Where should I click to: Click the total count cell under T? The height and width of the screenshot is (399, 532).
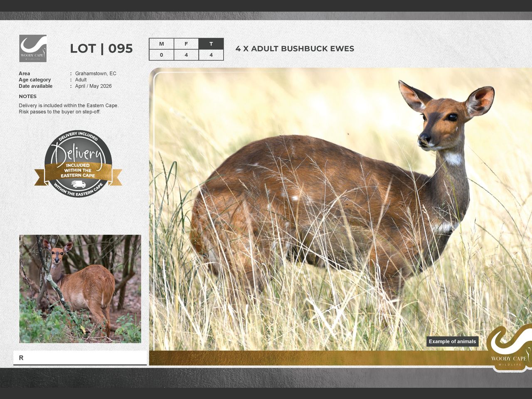[x=211, y=55]
